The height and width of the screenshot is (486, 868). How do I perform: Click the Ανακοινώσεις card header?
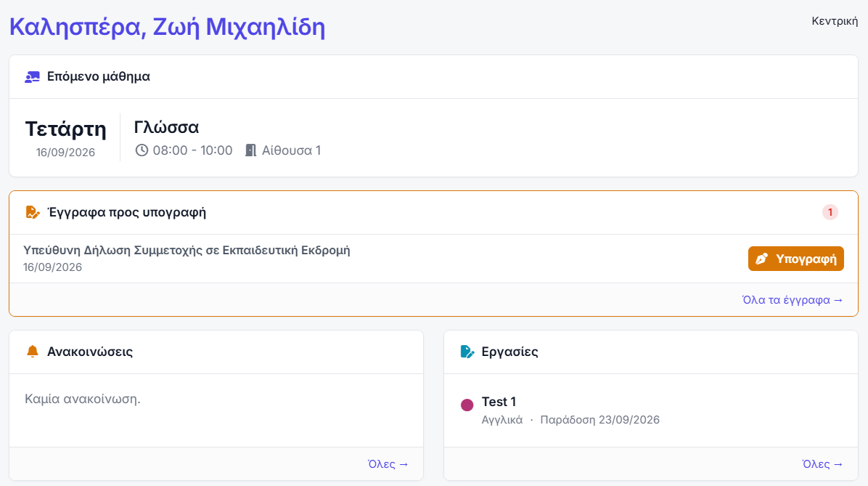(x=90, y=352)
